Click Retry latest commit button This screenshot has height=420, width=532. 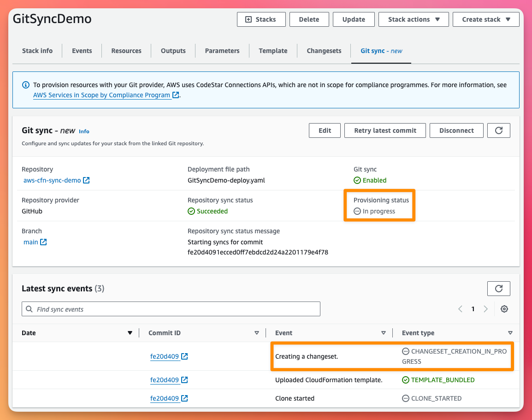click(x=385, y=130)
